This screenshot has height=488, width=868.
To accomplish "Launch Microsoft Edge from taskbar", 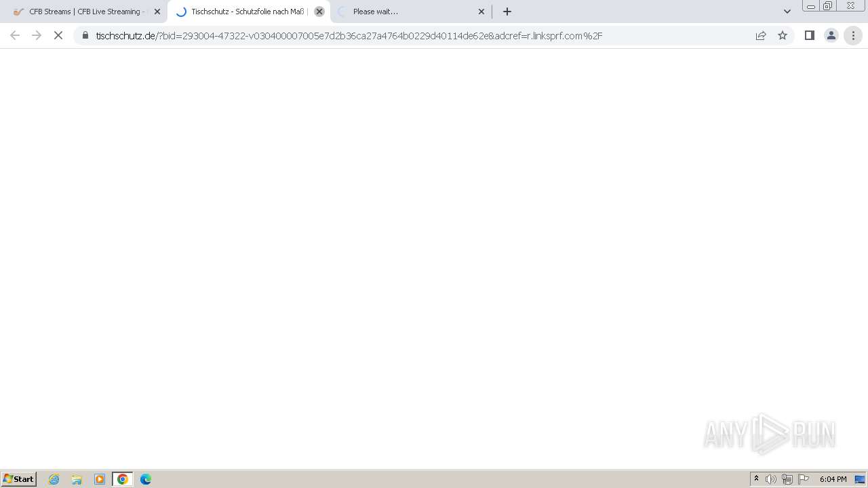I will [146, 479].
